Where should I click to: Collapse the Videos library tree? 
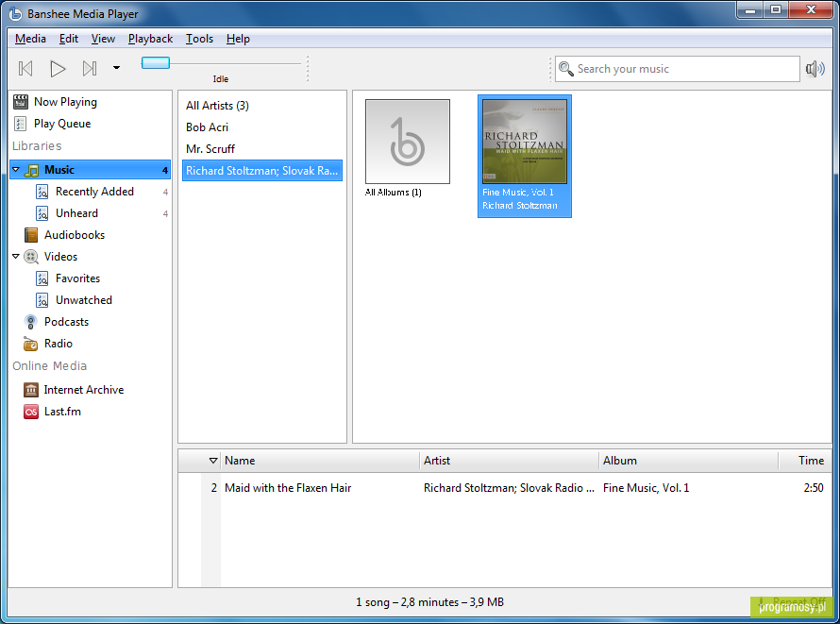coord(15,257)
